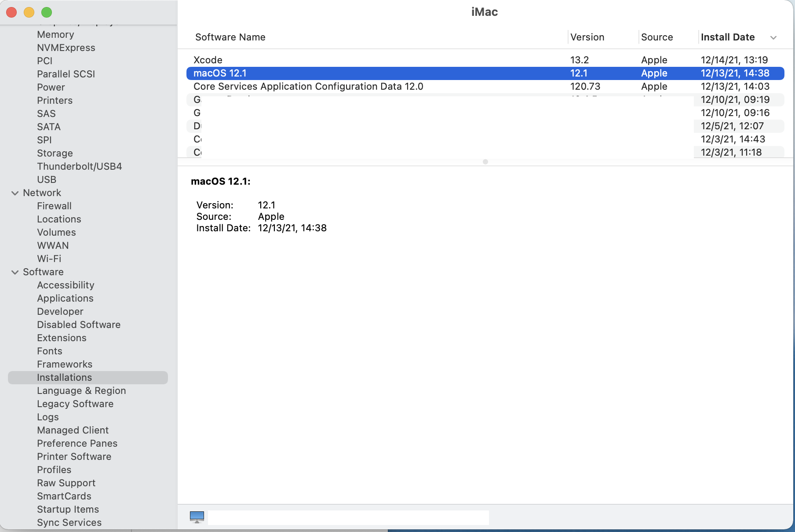Open Locations under Network
The image size is (795, 532).
59,219
